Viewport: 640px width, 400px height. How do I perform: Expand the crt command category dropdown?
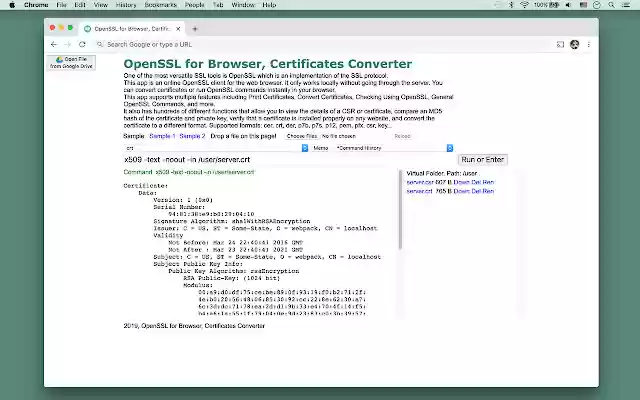216,148
